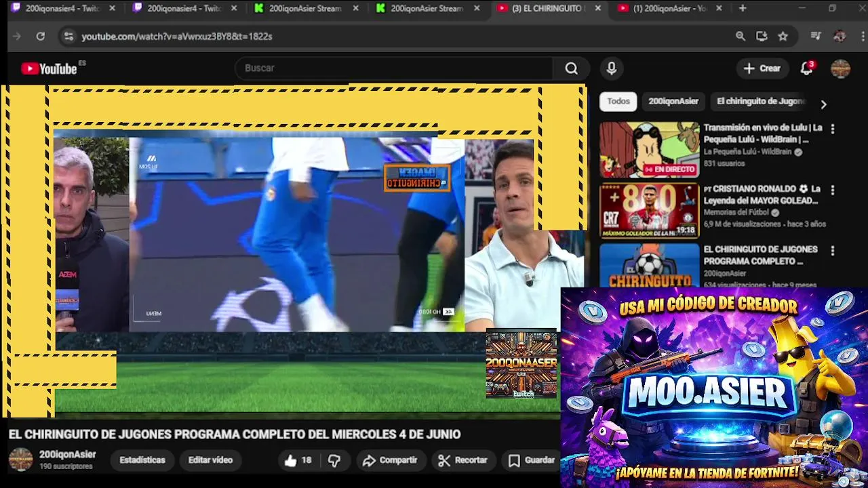Viewport: 868px width, 488px height.
Task: Go to YouTube home via logo
Action: (x=49, y=68)
